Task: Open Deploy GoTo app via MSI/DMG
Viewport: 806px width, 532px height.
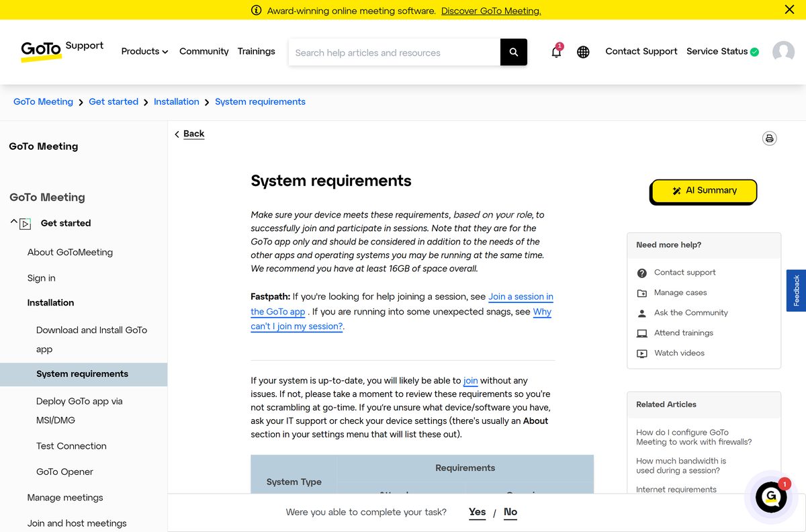Action: tap(79, 410)
